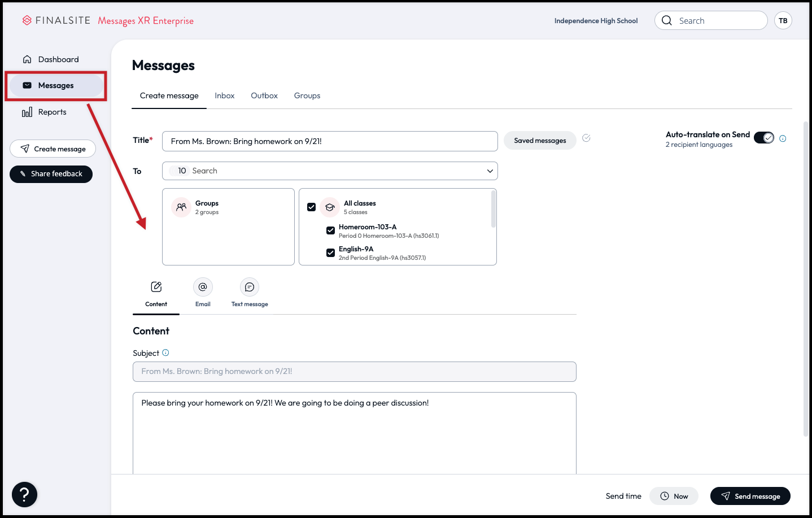Click the Subject info icon
Image resolution: width=812 pixels, height=518 pixels.
pyautogui.click(x=165, y=352)
